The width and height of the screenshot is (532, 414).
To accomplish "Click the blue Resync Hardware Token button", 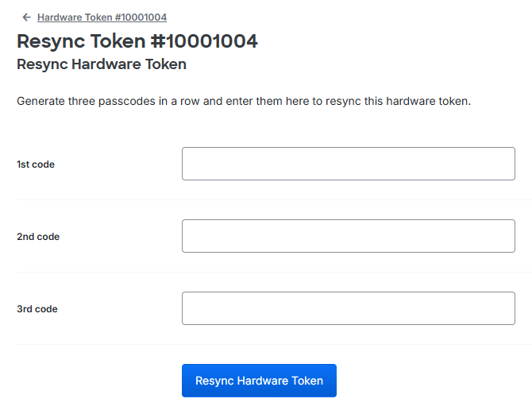I will (x=259, y=381).
